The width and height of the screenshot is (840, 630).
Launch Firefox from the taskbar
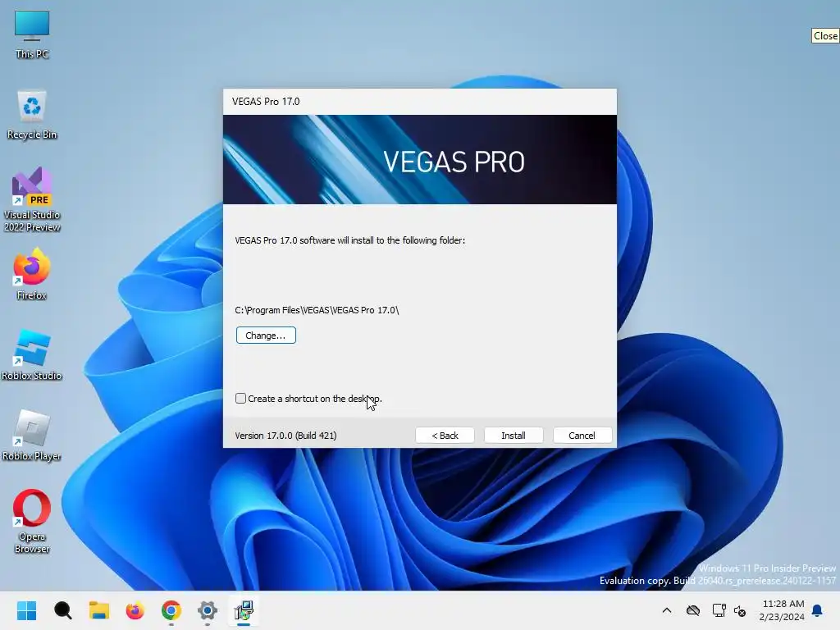pyautogui.click(x=135, y=610)
